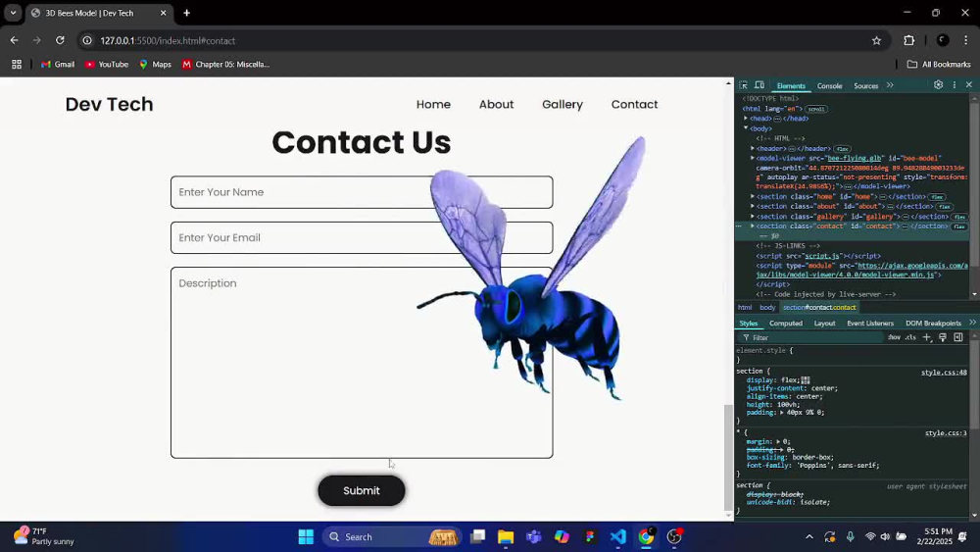Reload the page with the refresh icon
The width and height of the screenshot is (980, 552).
(x=60, y=40)
